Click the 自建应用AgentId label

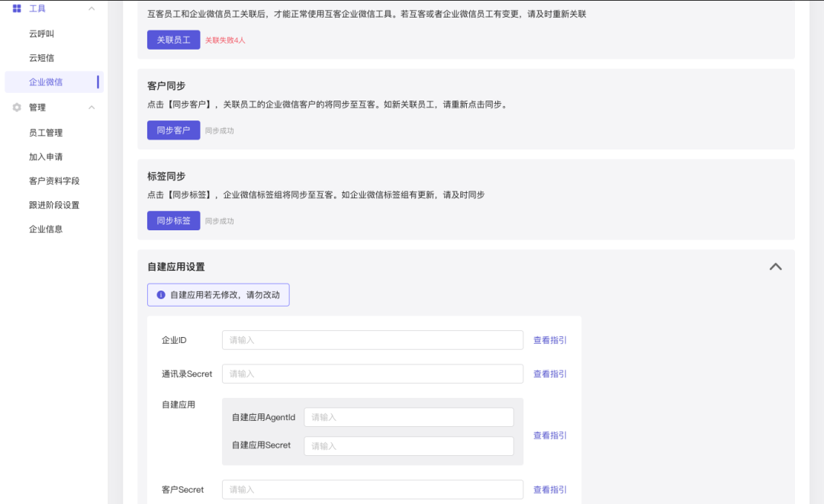coord(263,417)
